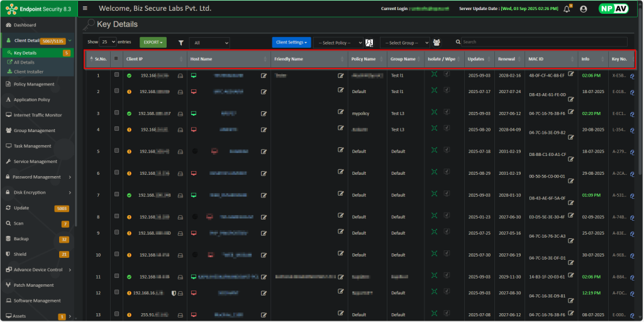Click the filter funnel icon
Screen dimensions: 644x322
coord(181,43)
